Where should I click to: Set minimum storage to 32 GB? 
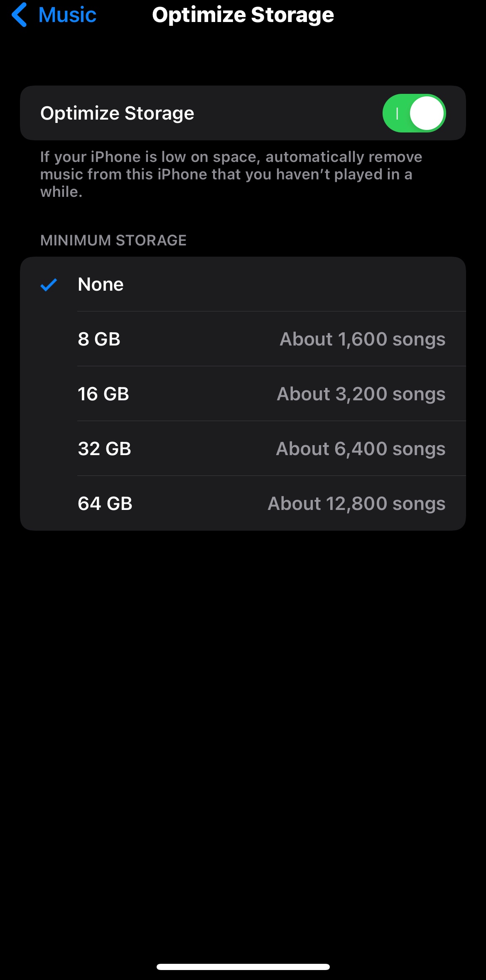pyautogui.click(x=104, y=449)
